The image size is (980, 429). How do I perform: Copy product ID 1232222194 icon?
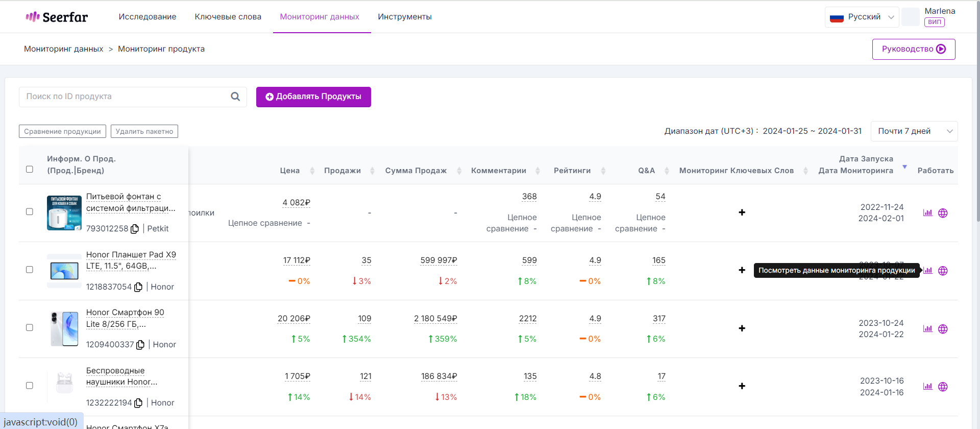pyautogui.click(x=138, y=403)
